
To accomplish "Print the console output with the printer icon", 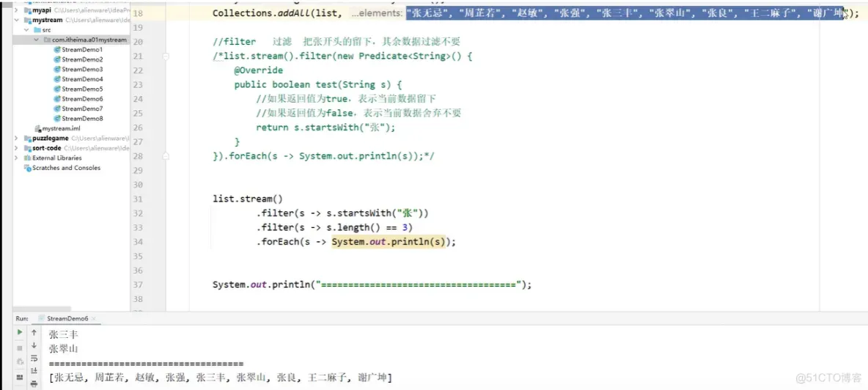I will pos(34,383).
